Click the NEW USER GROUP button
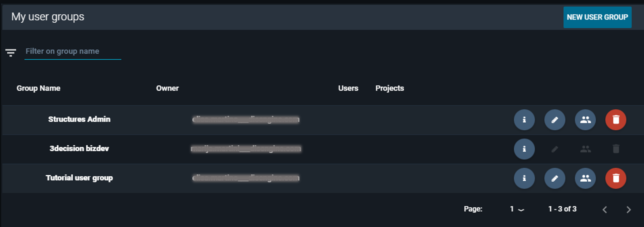The height and width of the screenshot is (227, 644). (598, 17)
